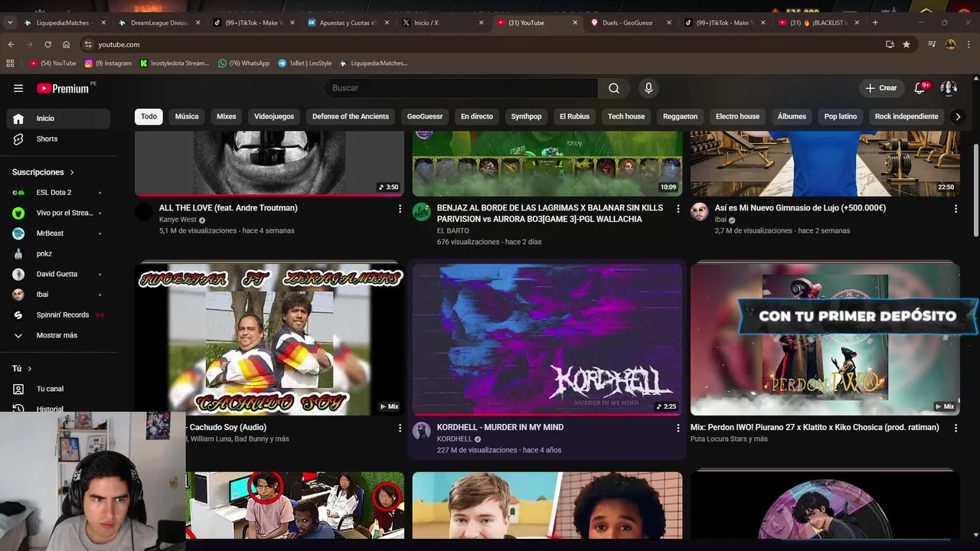Switch to Liquipedia:Matches browser tab
The image size is (980, 551).
pyautogui.click(x=65, y=23)
